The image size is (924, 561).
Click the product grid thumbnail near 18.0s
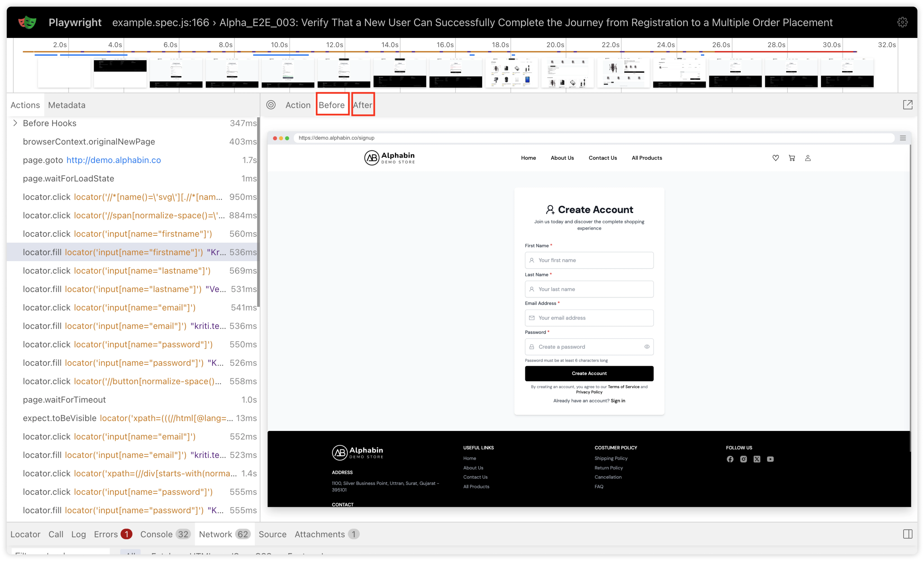pyautogui.click(x=512, y=73)
